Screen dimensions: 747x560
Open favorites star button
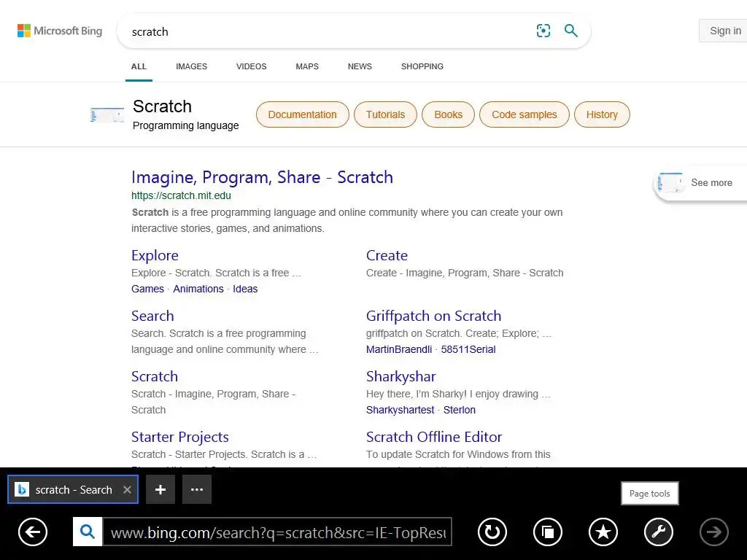tap(603, 532)
